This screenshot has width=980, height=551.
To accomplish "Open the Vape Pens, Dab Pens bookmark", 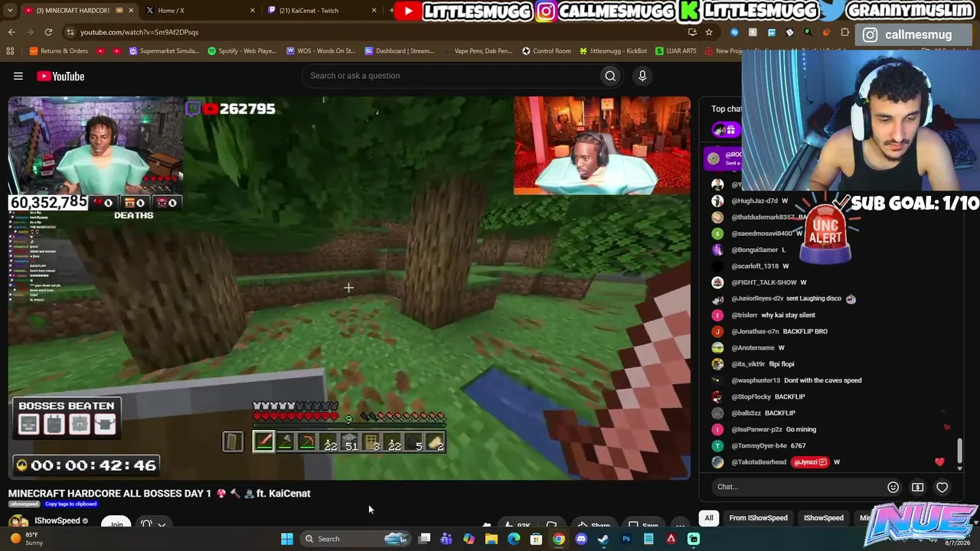I will [478, 51].
